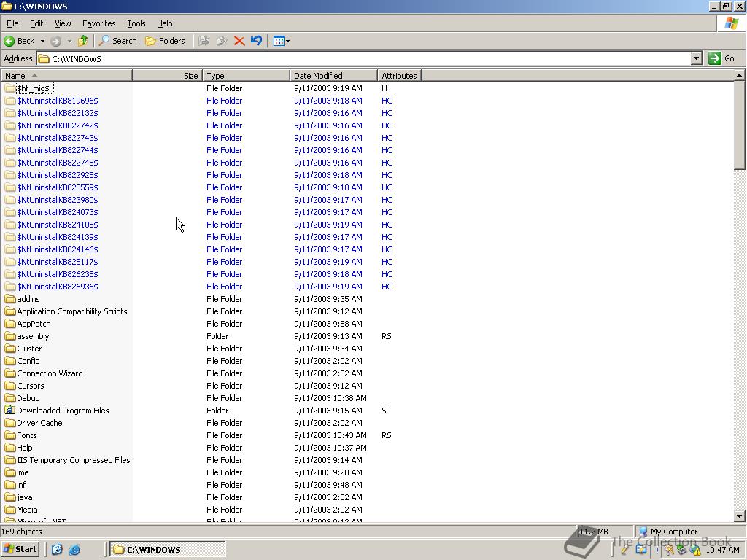Sort by the Name column header
Image resolution: width=747 pixels, height=560 pixels.
(66, 76)
